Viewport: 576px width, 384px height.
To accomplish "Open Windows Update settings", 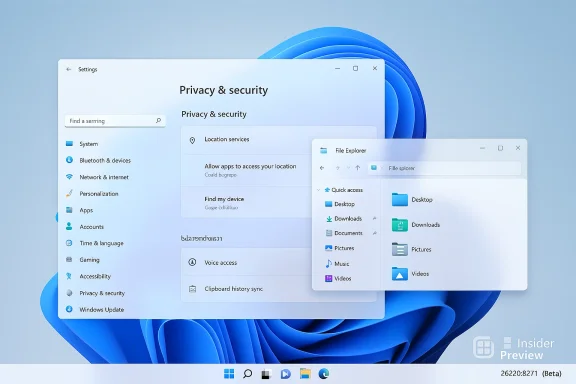I will 94,309.
